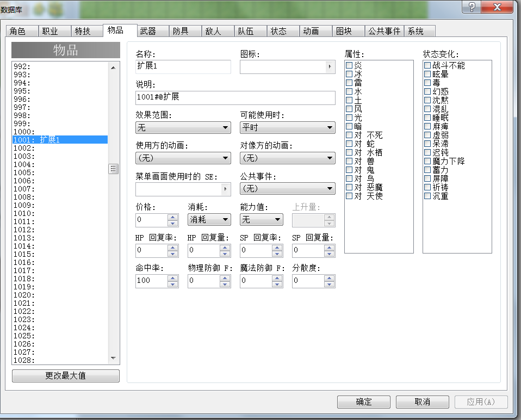Click the item list scroll down arrow
521x420 pixels.
113,358
